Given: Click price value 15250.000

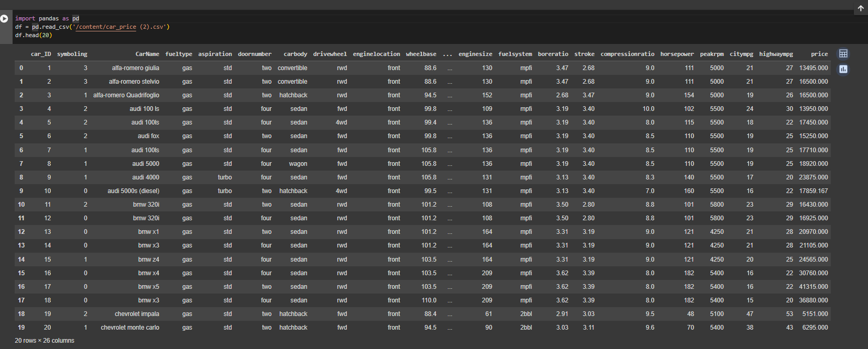Looking at the screenshot, I should point(814,136).
